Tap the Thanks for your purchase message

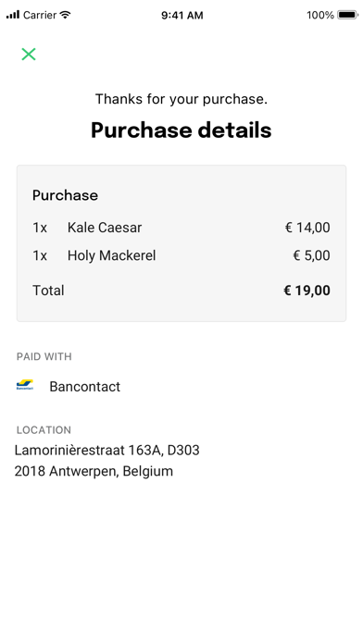click(181, 99)
